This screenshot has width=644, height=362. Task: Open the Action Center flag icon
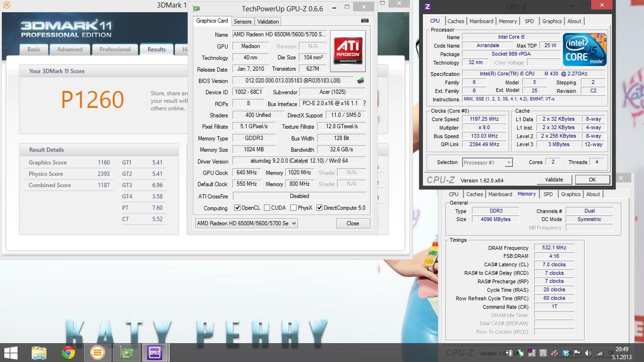pyautogui.click(x=577, y=353)
